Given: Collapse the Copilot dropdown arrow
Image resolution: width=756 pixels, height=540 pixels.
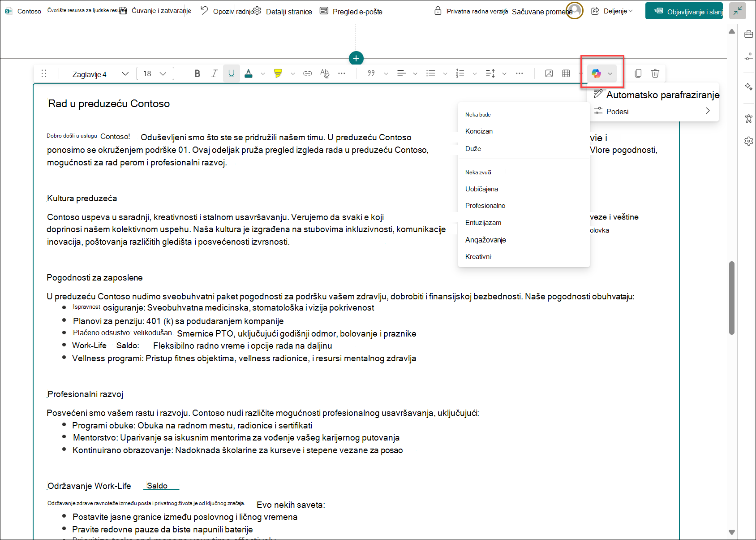Looking at the screenshot, I should (x=610, y=73).
